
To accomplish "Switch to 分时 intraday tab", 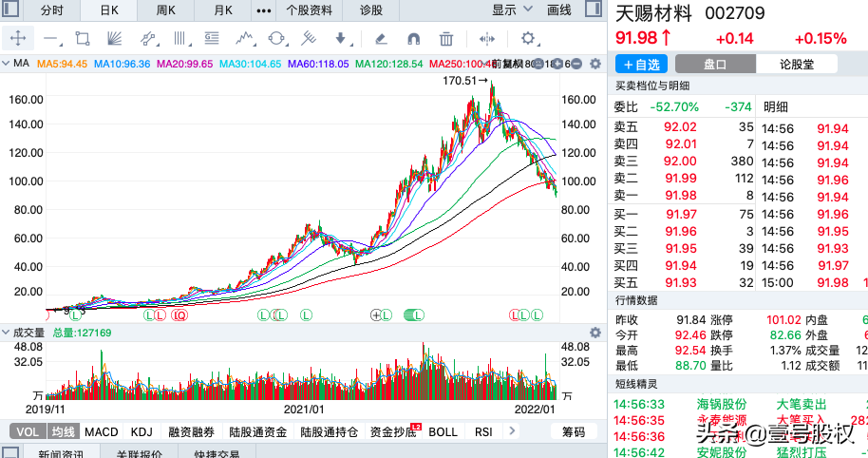I will click(52, 10).
